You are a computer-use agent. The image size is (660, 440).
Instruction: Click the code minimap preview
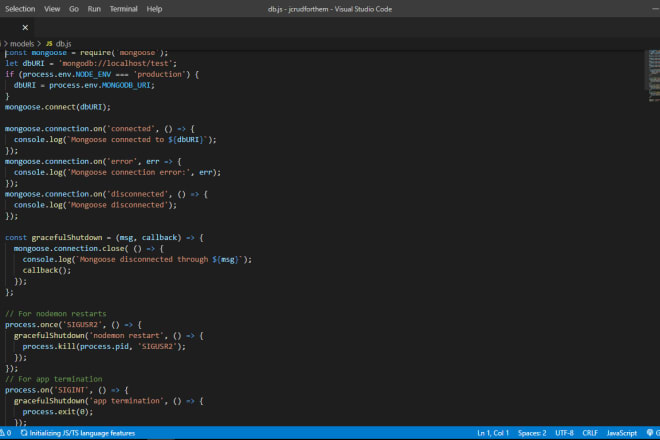point(654,76)
